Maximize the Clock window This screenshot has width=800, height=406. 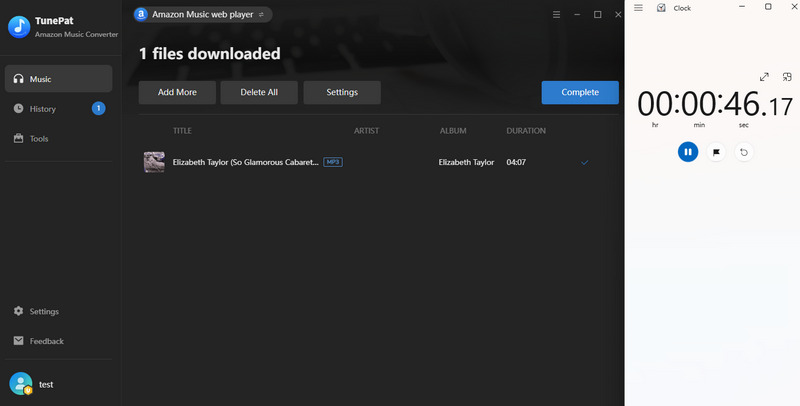click(x=768, y=7)
